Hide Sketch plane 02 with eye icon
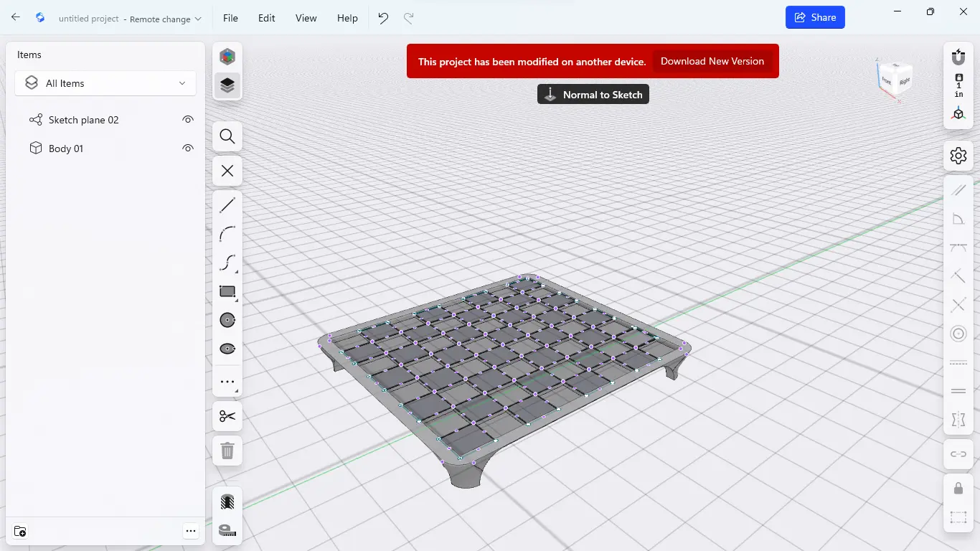The height and width of the screenshot is (551, 980). pos(188,120)
